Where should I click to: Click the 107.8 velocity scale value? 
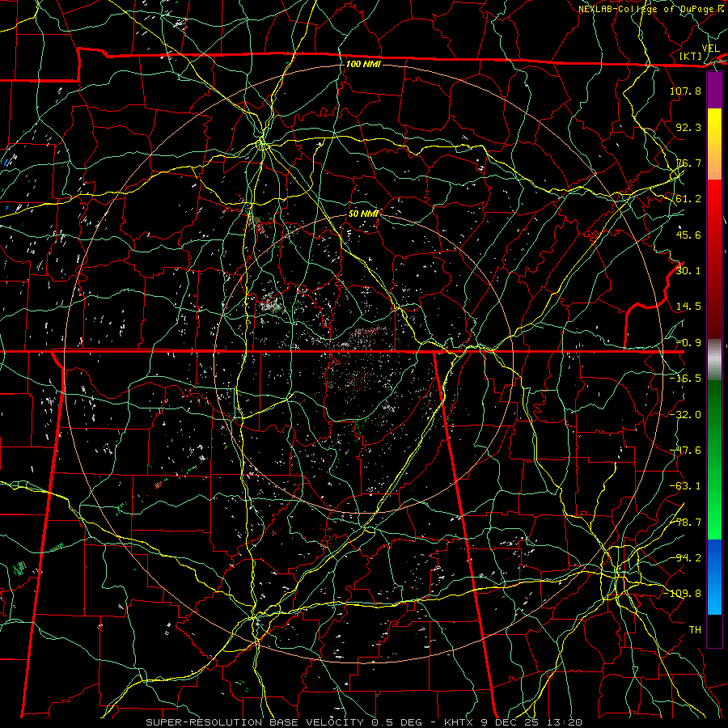[685, 91]
